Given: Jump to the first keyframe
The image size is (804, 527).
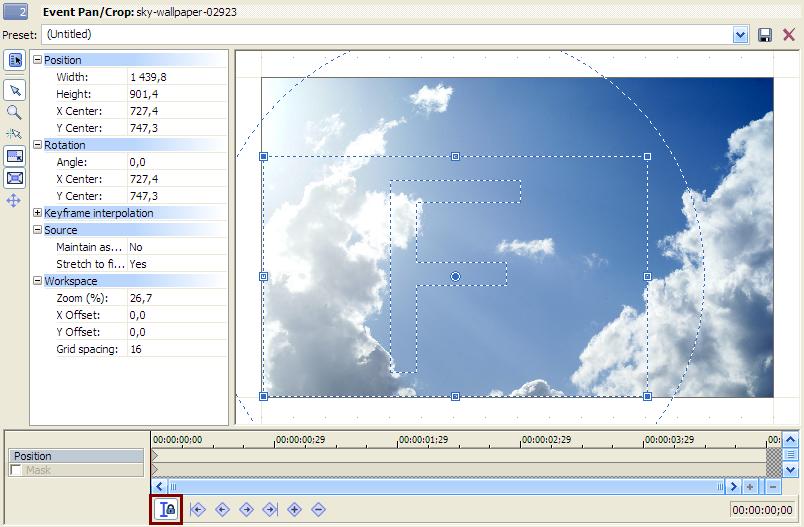Looking at the screenshot, I should click(x=198, y=509).
